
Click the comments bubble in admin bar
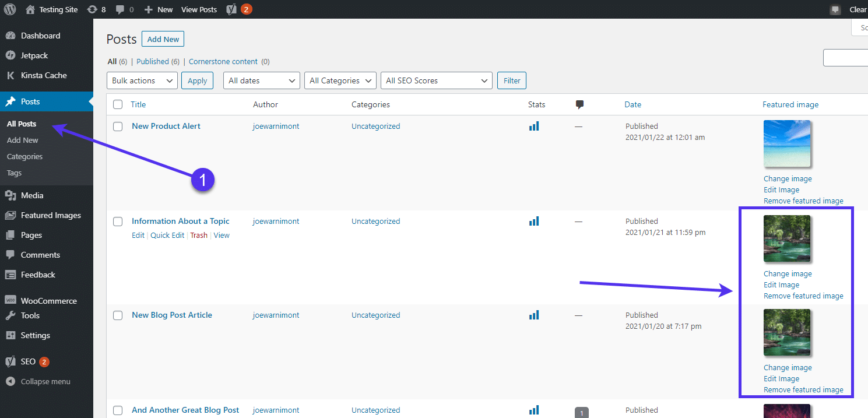click(124, 9)
